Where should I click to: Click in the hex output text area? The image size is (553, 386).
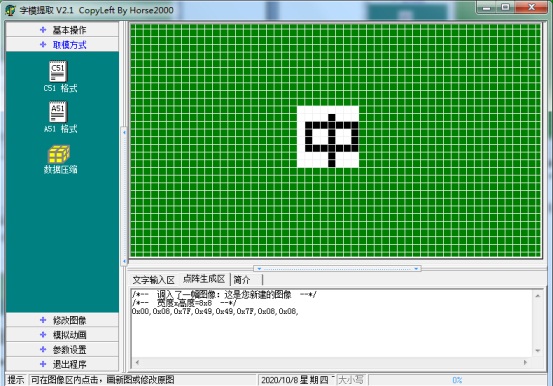pos(332,323)
